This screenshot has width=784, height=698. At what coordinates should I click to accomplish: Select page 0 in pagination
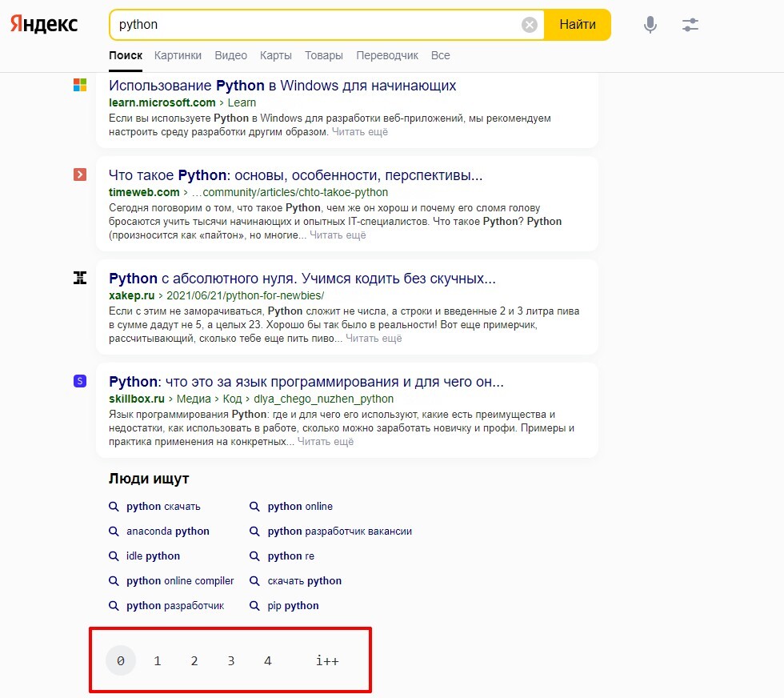pos(121,661)
